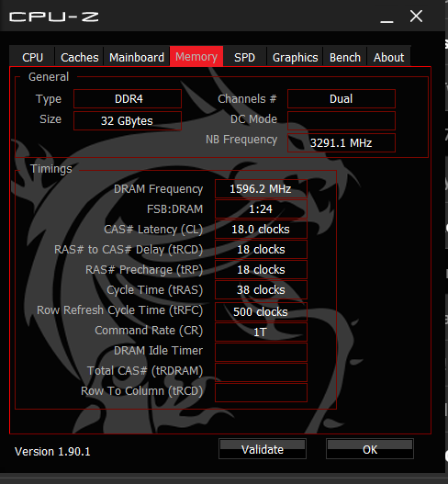
Task: Open the Bench tab
Action: (345, 57)
